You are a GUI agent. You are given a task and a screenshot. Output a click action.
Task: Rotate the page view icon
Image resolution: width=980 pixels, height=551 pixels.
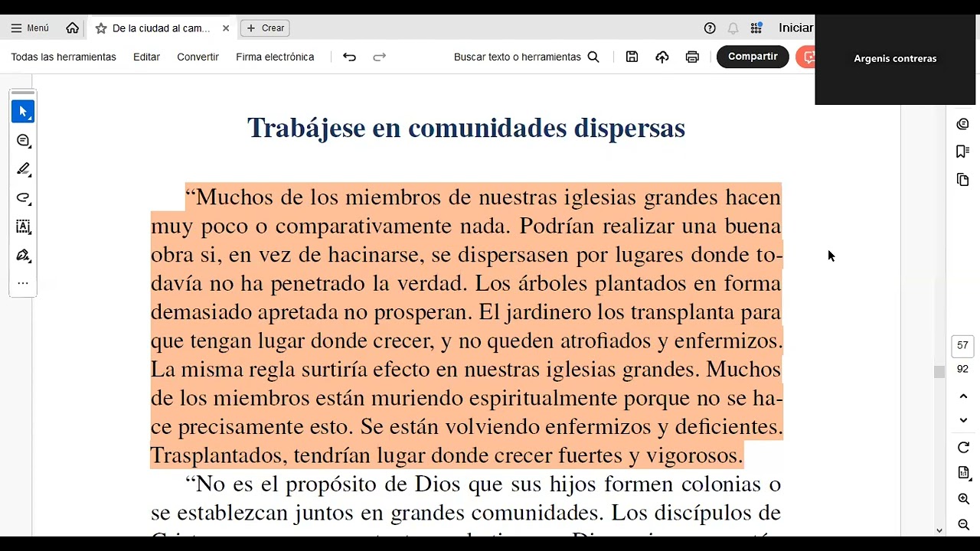point(963,448)
